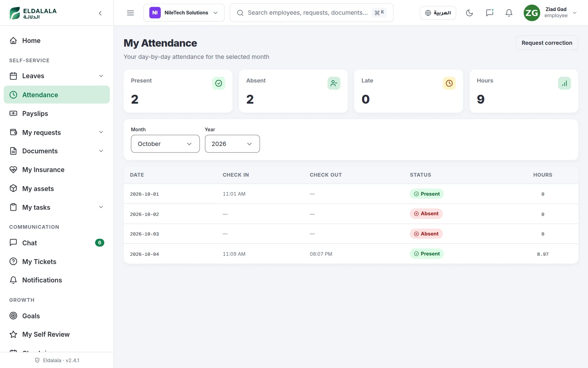This screenshot has width=588, height=368.
Task: Click the Present card checkmark icon
Action: (x=219, y=83)
